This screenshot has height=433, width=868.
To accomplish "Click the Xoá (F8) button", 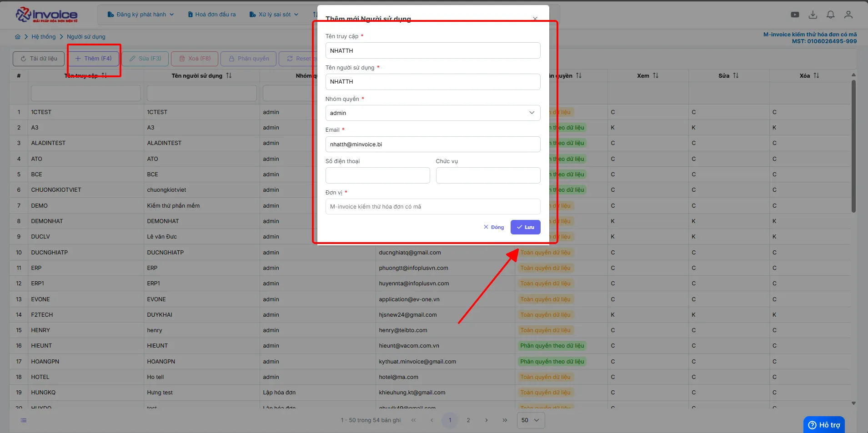I will (195, 59).
